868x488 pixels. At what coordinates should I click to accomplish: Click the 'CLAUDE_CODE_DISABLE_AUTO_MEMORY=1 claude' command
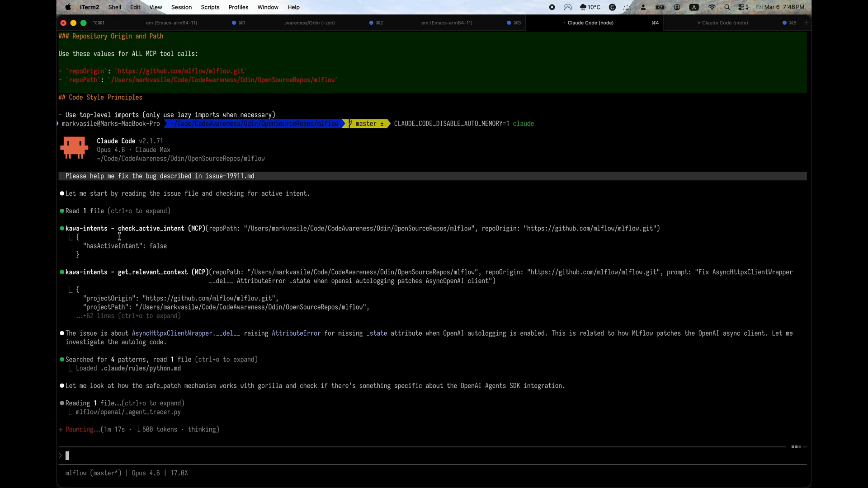coord(464,124)
